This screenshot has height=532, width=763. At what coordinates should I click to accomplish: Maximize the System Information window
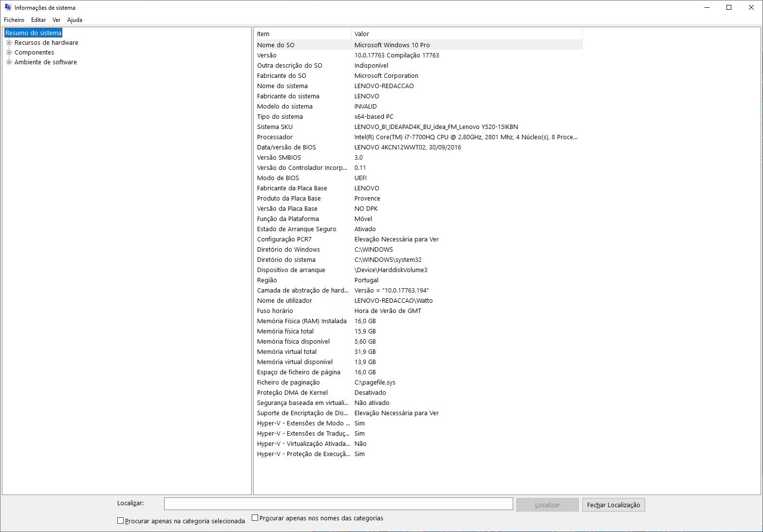(x=728, y=7)
